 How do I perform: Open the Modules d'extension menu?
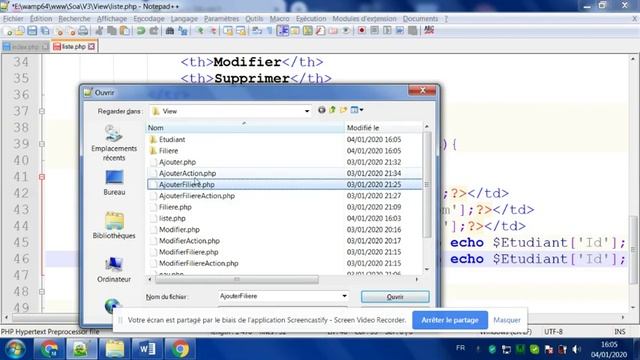tap(364, 19)
